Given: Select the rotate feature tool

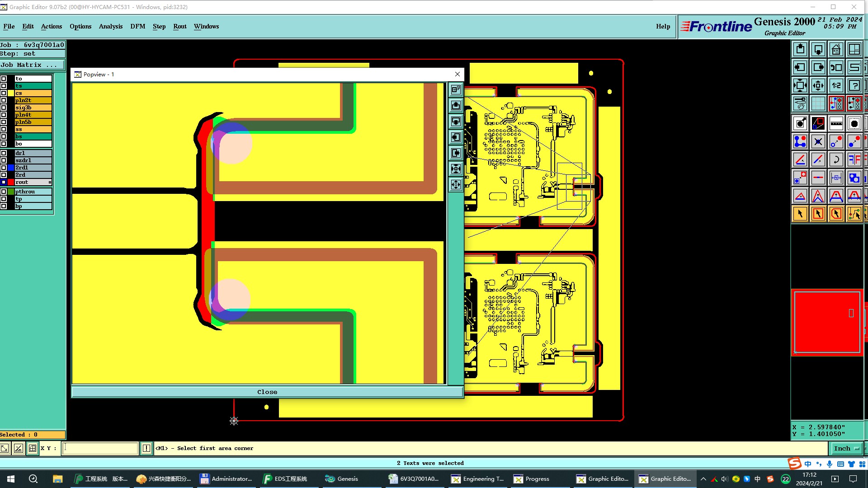Looking at the screenshot, I should 836,160.
